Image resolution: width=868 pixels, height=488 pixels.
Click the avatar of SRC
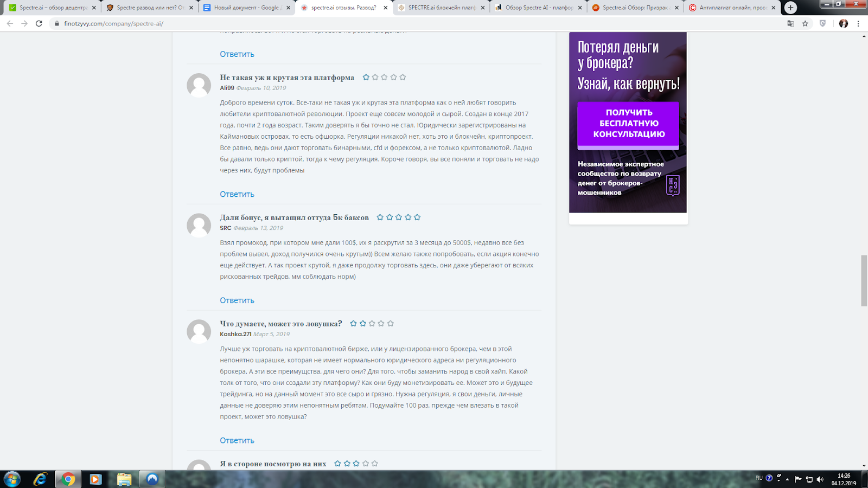[x=199, y=225]
